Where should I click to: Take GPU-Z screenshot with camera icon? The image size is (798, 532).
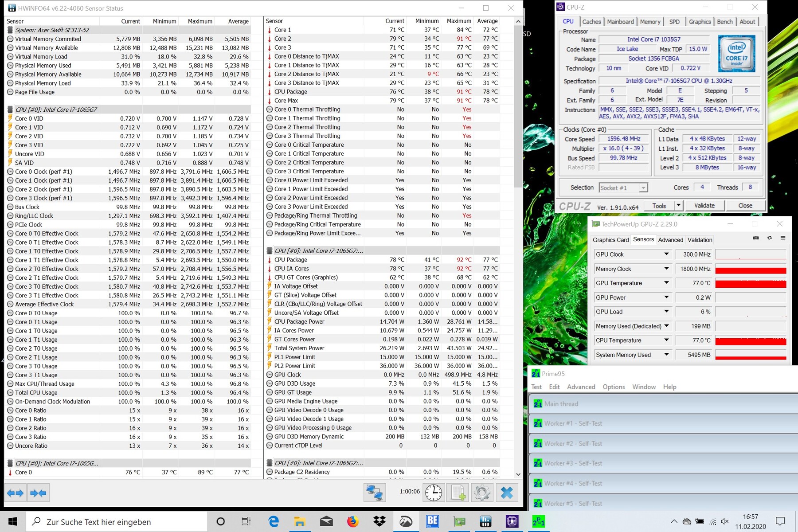click(x=756, y=238)
